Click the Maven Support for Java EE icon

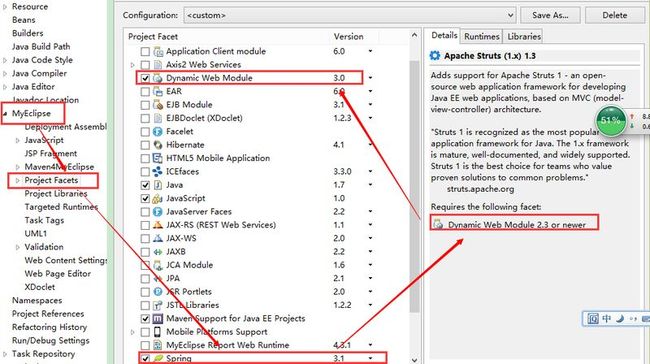point(158,318)
